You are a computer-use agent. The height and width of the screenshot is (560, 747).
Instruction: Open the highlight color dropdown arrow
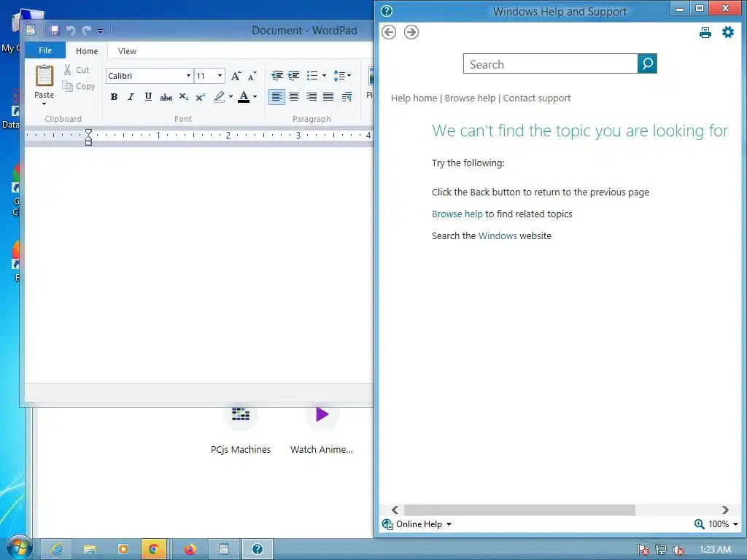[x=231, y=97]
